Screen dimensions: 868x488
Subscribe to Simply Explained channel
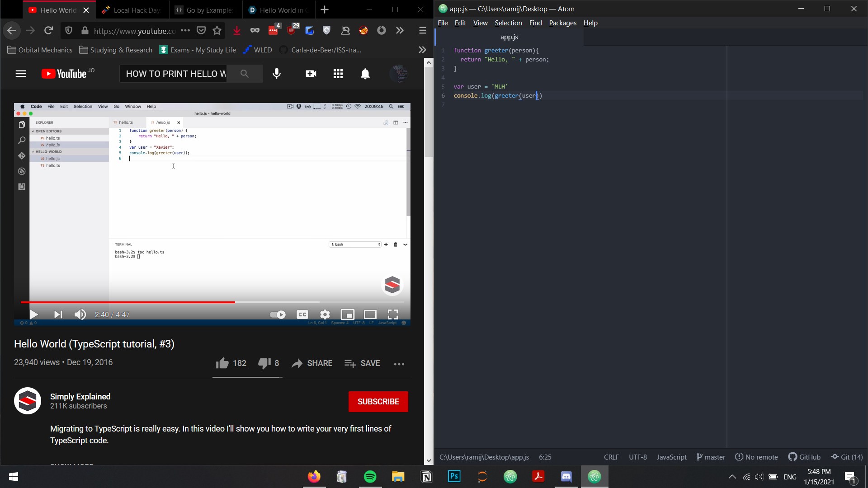[378, 402]
